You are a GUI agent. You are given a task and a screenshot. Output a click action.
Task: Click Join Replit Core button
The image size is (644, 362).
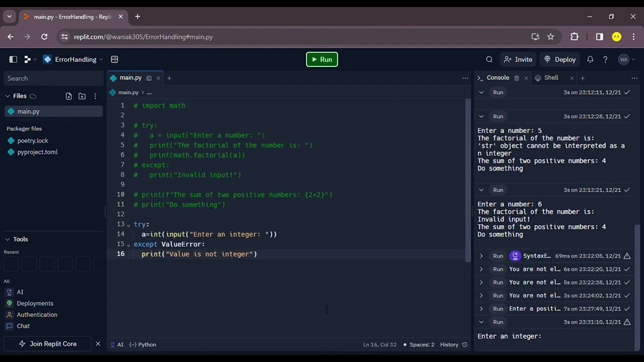48,344
